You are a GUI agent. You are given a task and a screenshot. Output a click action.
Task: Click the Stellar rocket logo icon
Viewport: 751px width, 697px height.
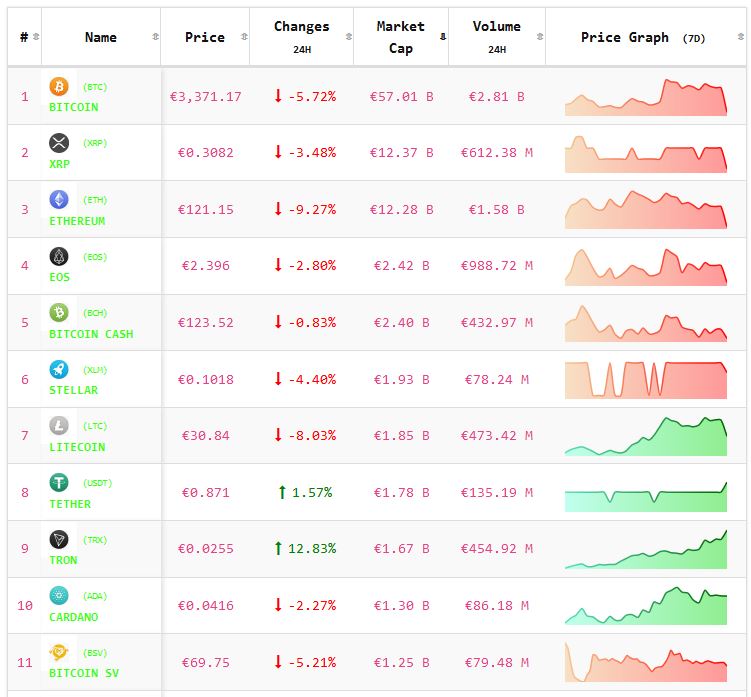pos(59,370)
